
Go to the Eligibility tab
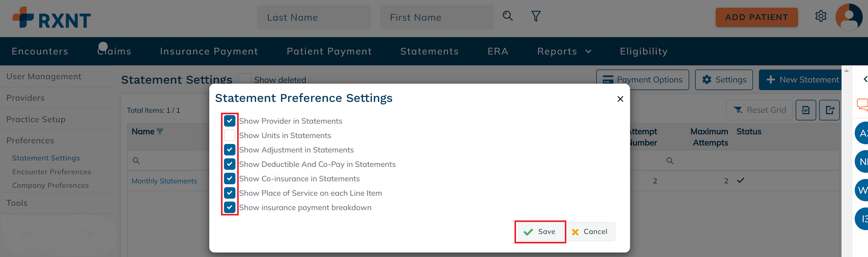click(644, 51)
